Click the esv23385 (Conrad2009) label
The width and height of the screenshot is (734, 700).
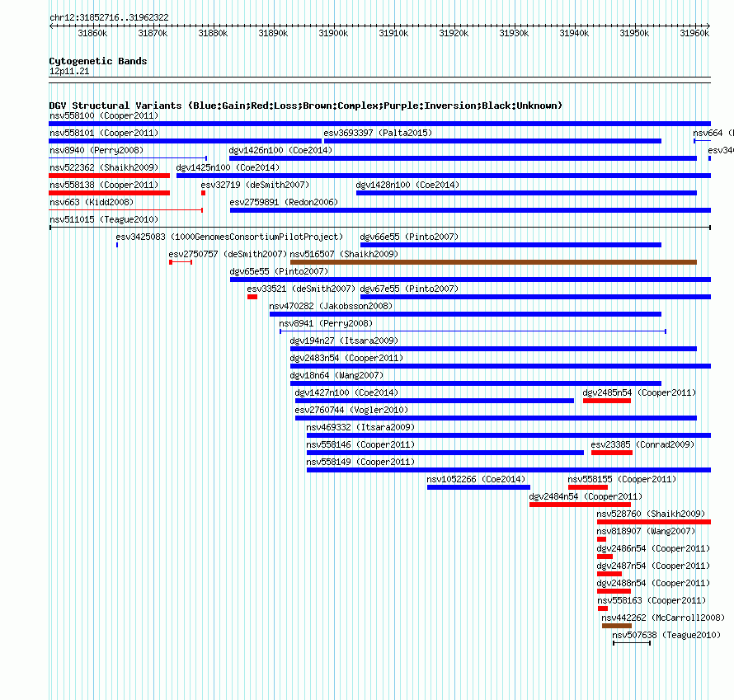click(642, 444)
